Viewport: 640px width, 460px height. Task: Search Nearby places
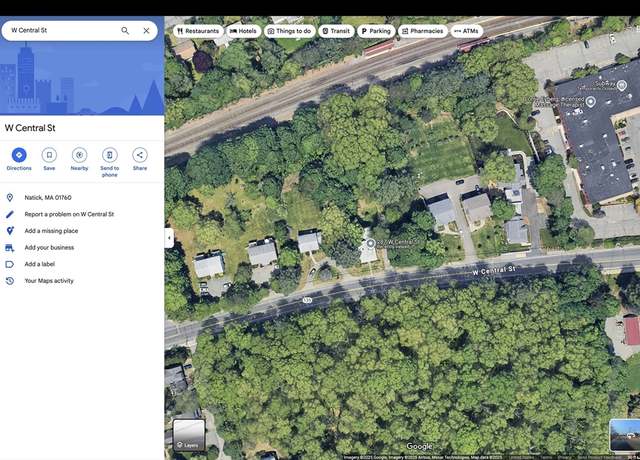click(80, 159)
